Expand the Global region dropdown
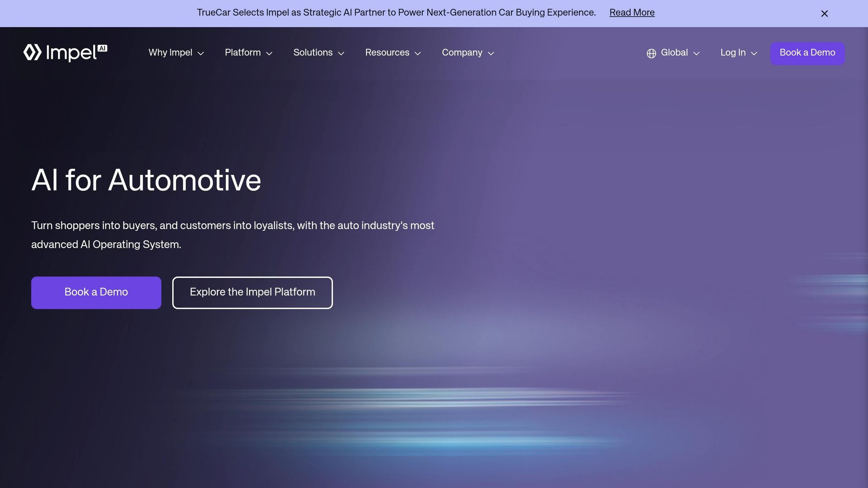 pos(673,53)
